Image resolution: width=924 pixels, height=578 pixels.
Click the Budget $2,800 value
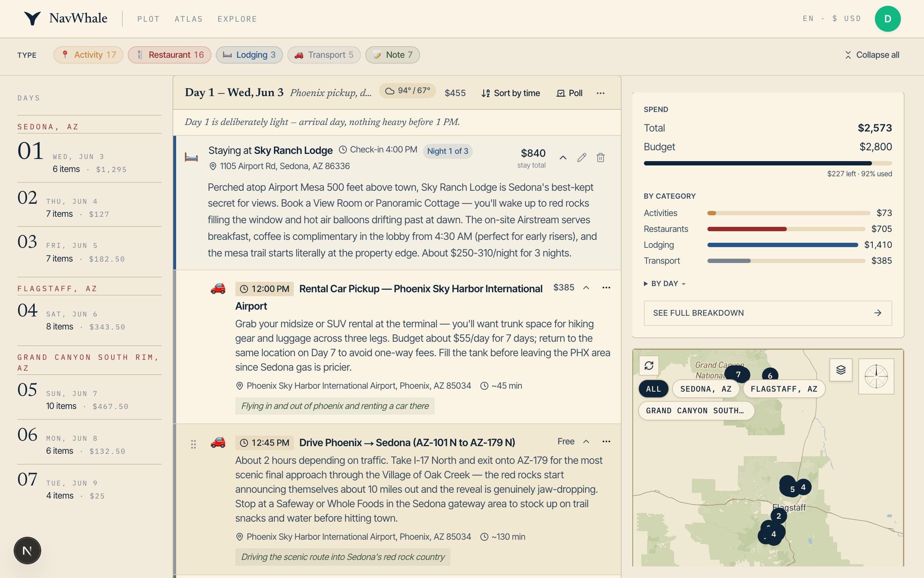tap(876, 147)
